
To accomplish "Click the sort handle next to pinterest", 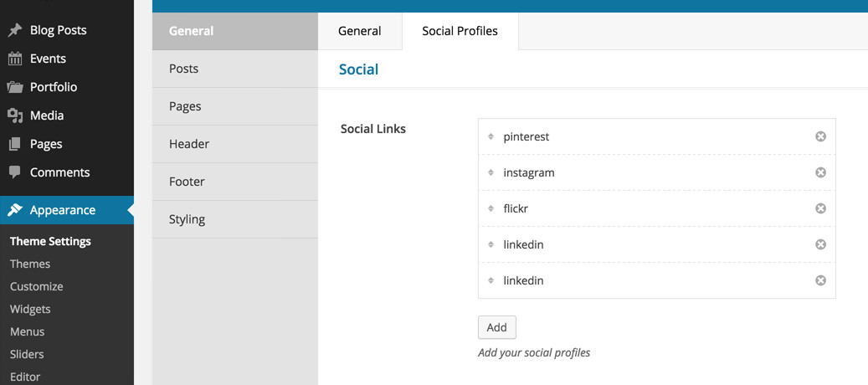I will pyautogui.click(x=490, y=136).
